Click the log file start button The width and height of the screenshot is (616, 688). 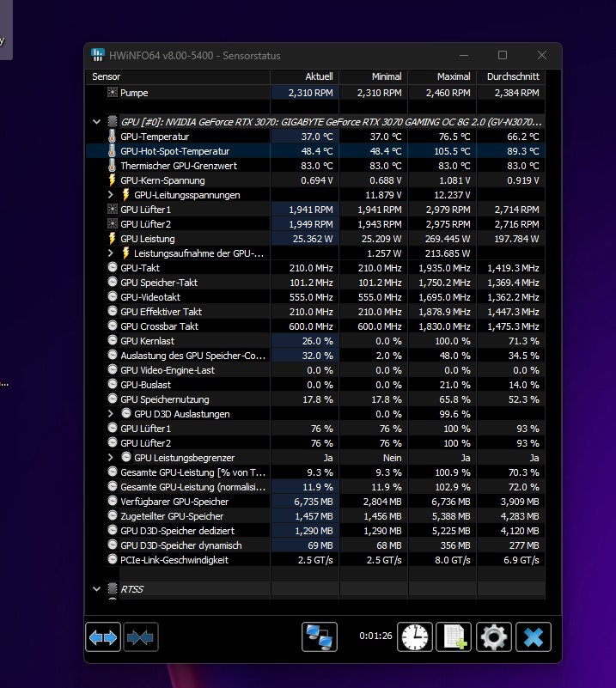(x=454, y=636)
